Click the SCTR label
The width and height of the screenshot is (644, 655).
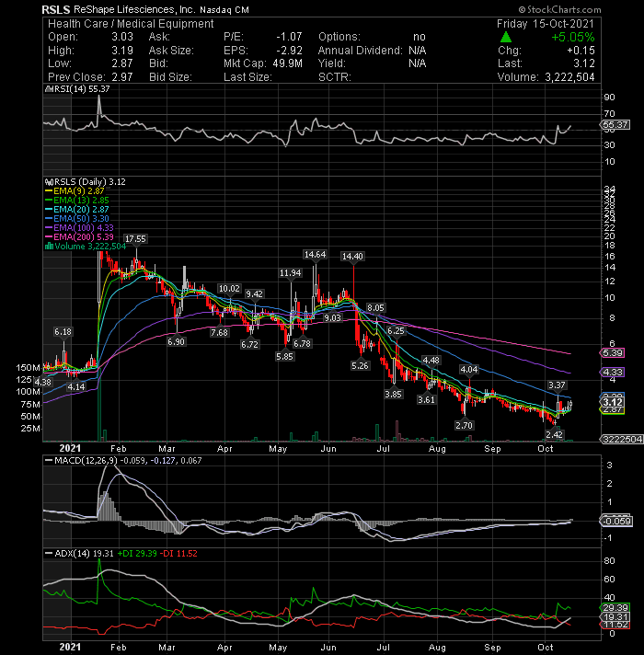pos(335,77)
